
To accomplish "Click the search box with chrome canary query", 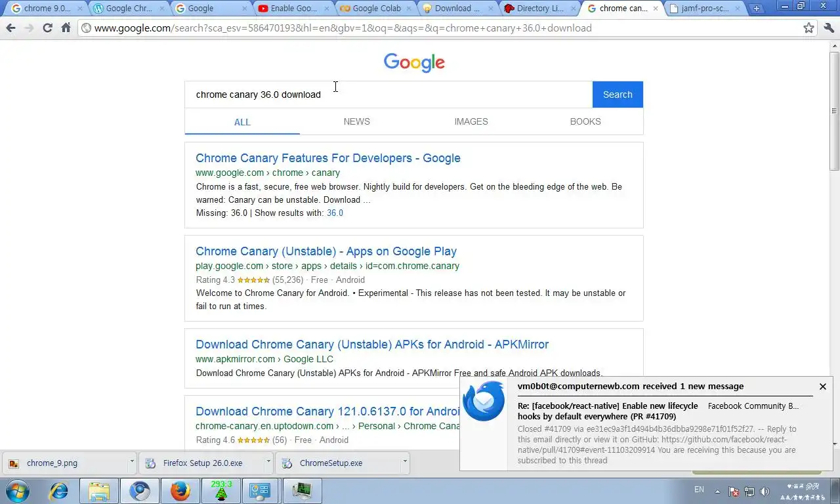I will click(x=388, y=94).
